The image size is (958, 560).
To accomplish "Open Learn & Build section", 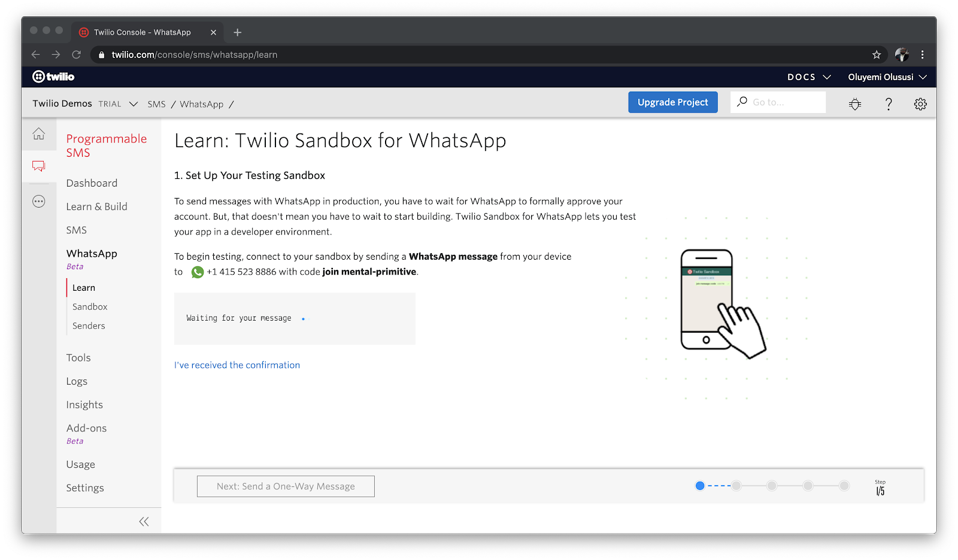I will point(96,206).
